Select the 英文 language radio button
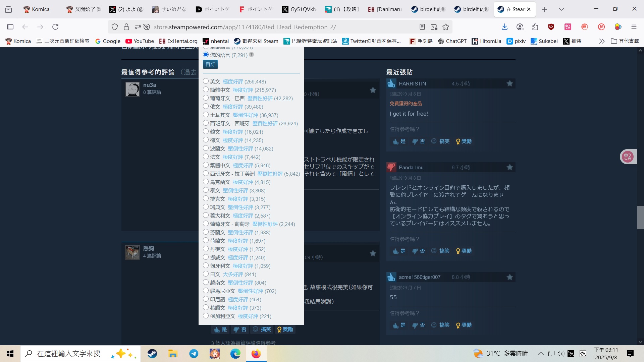This screenshot has height=362, width=644. (206, 81)
